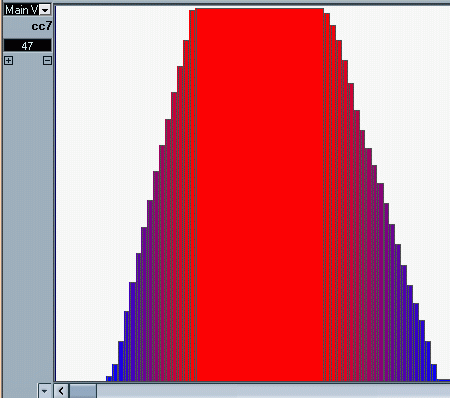Click the wide solid red plateau block

260,195
